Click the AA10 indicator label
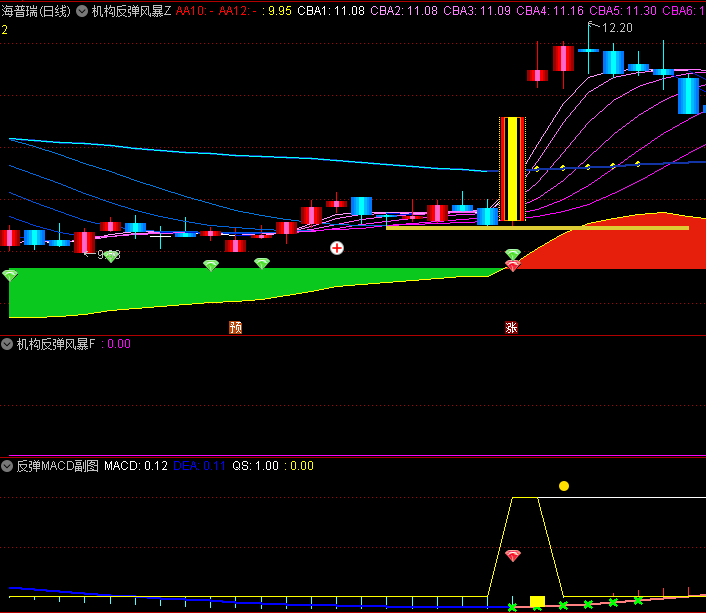This screenshot has height=613, width=706. coord(195,11)
